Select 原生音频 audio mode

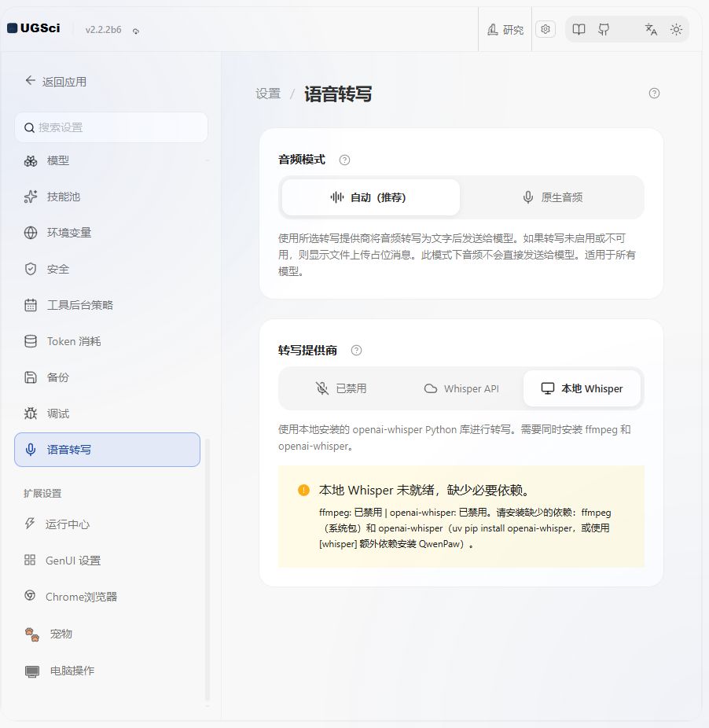point(552,197)
